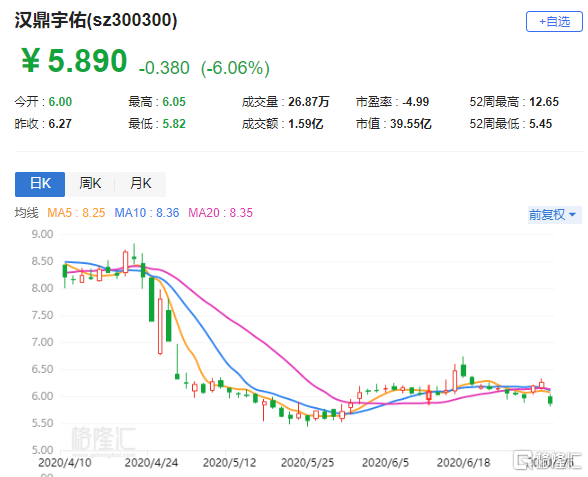Click the 7.50 price axis label

[x=42, y=315]
